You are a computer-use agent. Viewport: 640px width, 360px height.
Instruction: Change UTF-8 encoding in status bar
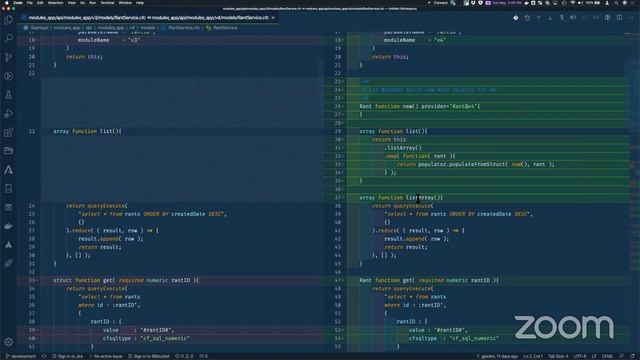[580, 356]
